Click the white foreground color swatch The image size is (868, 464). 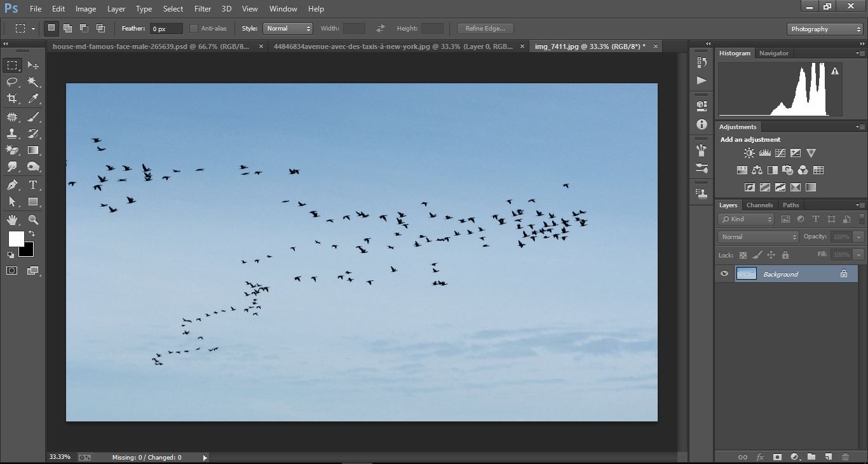pos(15,239)
